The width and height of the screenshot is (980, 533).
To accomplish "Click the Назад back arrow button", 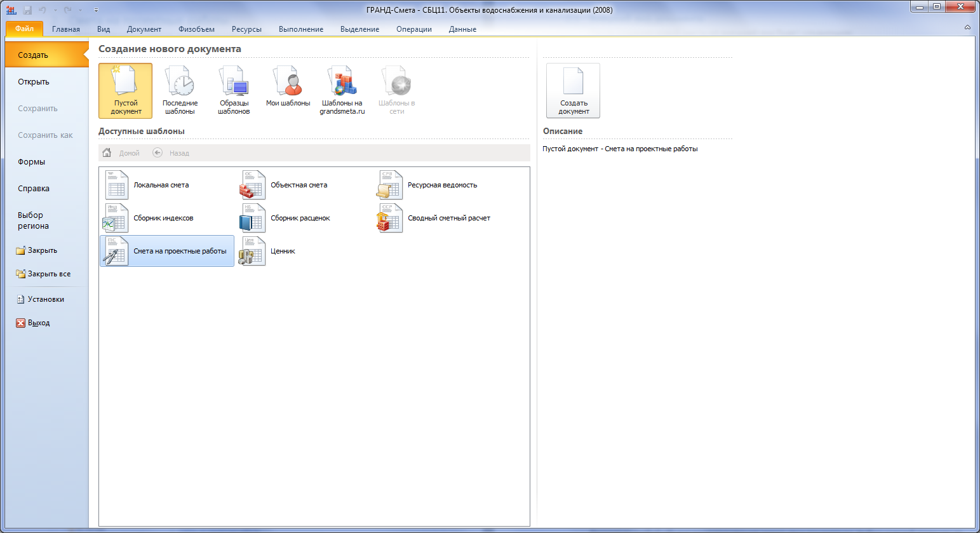I will 171,153.
